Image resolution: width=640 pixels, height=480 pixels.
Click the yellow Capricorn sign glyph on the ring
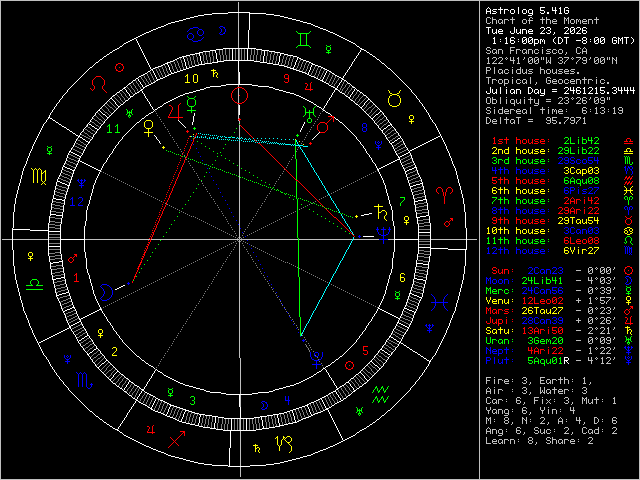point(284,444)
